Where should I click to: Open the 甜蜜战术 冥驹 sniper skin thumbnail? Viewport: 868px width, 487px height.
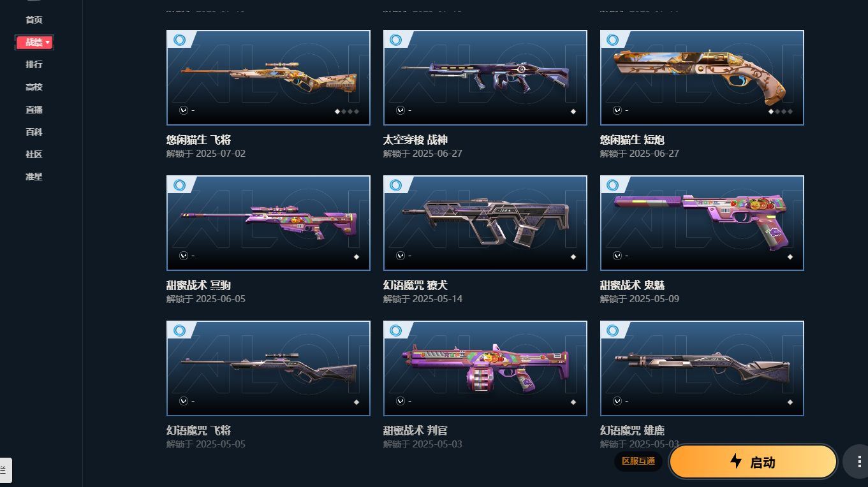point(268,222)
